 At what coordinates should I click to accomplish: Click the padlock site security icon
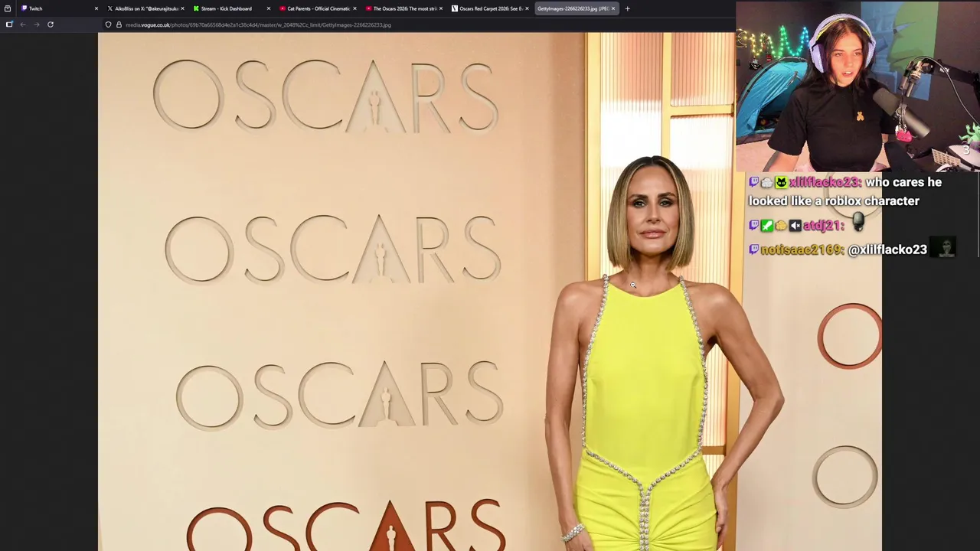119,24
